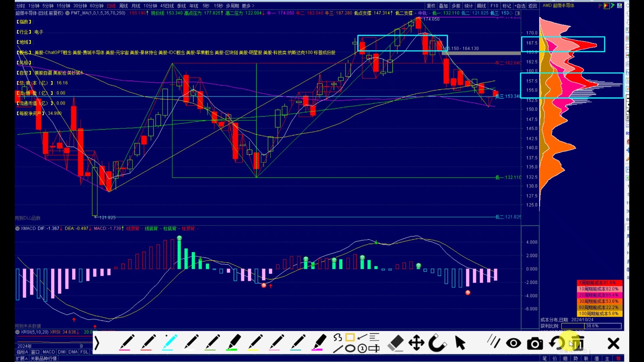The height and width of the screenshot is (362, 644).
Task: Choose the arrow drawing tool
Action: tap(362, 337)
